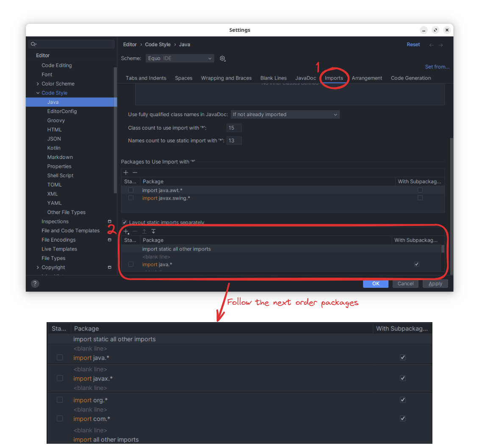Open Font settings entry
The height and width of the screenshot is (448, 479).
click(47, 75)
